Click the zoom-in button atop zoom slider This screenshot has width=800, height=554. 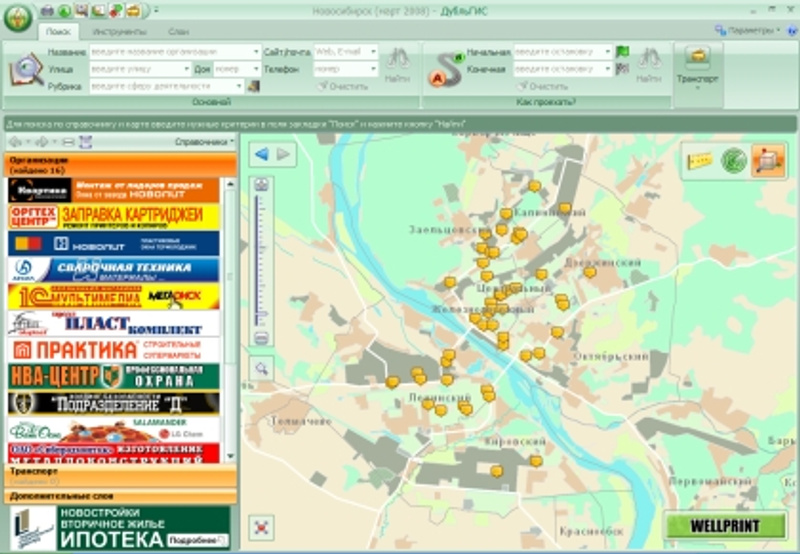coord(262,185)
